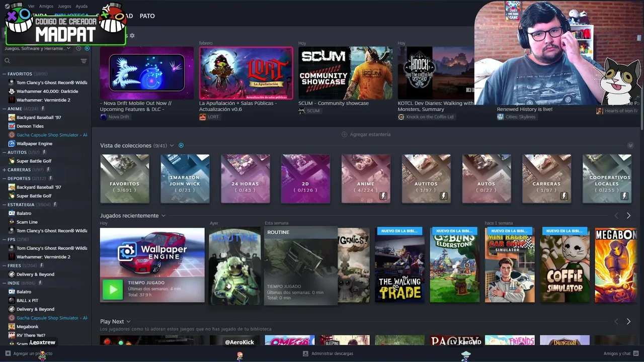Click the Warhammer 40,000: Darktide game icon
The width and height of the screenshot is (644, 362).
click(x=12, y=91)
